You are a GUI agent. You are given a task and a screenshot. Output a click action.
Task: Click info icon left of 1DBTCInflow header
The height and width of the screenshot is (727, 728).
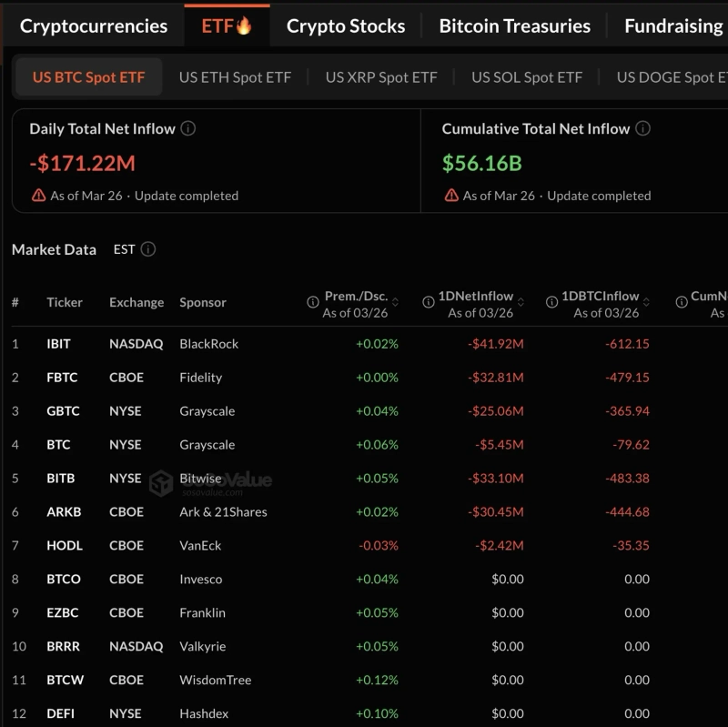(551, 303)
